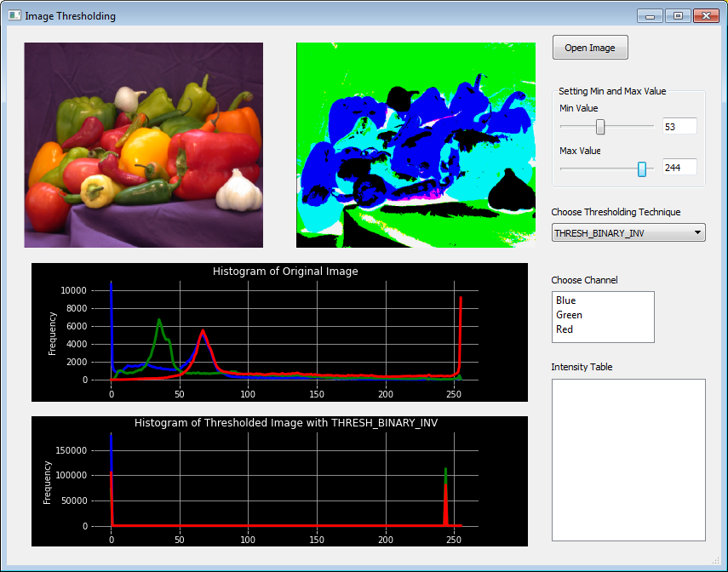Click the original peppers image preview
Viewport: 728px width, 572px height.
(143, 145)
